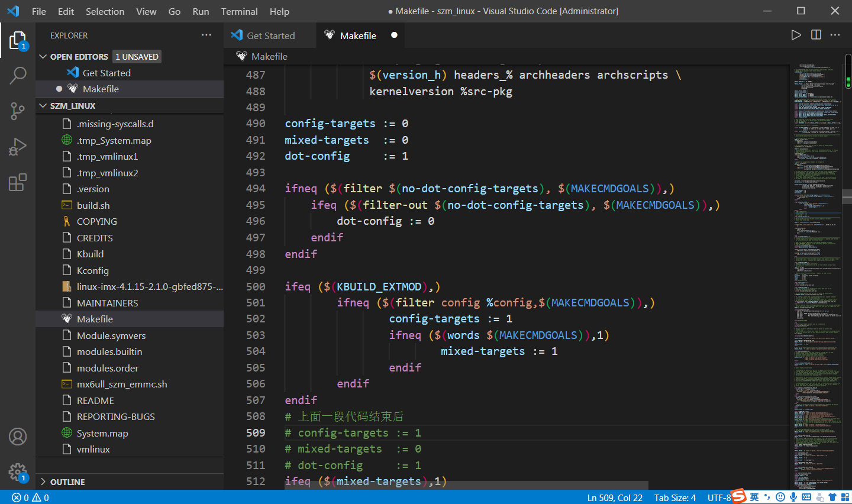The image size is (852, 504).
Task: Open the Selection menu
Action: click(x=105, y=11)
